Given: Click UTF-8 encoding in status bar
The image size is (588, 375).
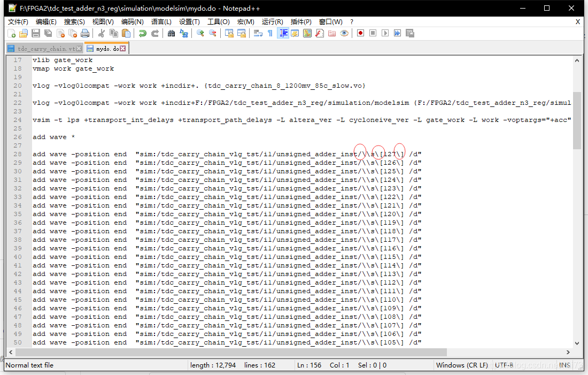Looking at the screenshot, I should pyautogui.click(x=504, y=365).
